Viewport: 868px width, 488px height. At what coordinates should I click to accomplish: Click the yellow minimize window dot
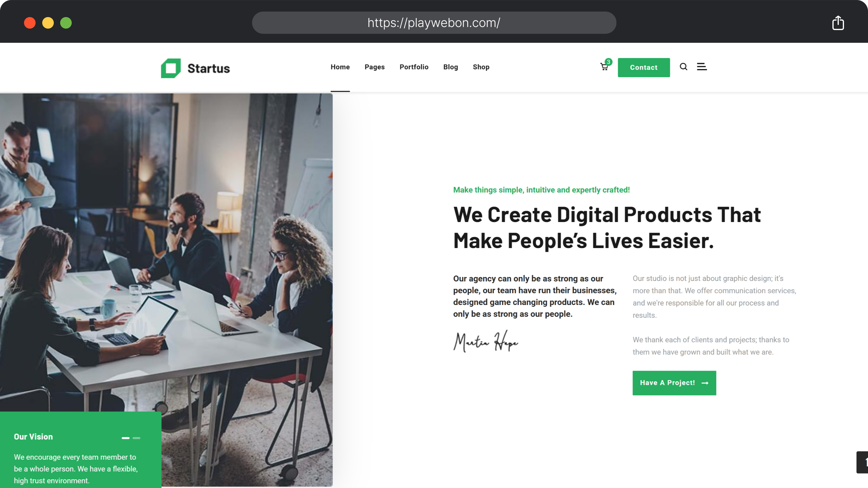pos(48,23)
